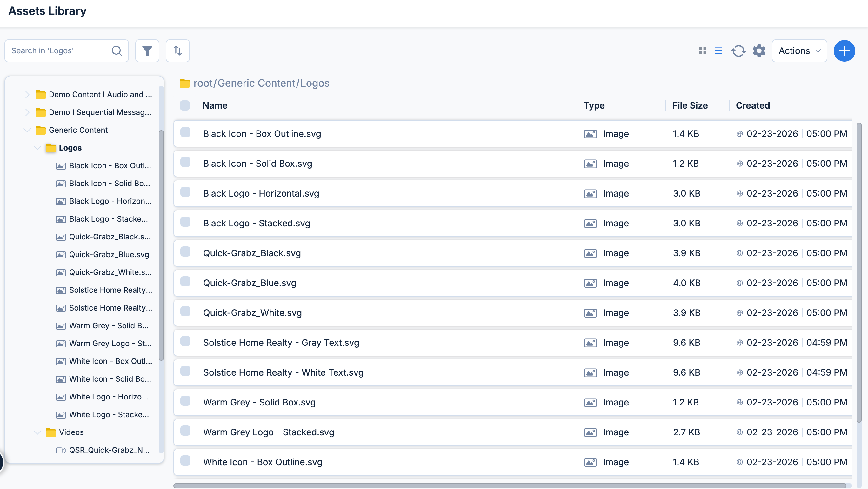Click image icon in Warm Grey - Solid Box.svg row
This screenshot has height=489, width=868.
pos(590,403)
